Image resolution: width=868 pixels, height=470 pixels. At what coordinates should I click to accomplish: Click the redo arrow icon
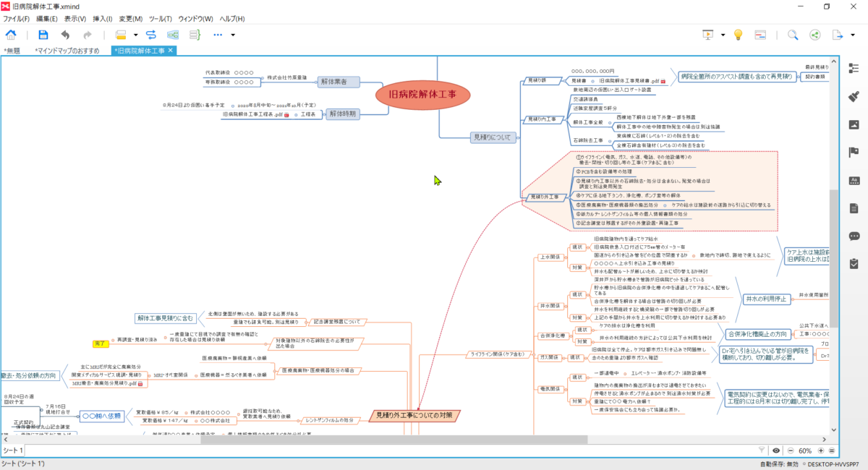coord(88,35)
